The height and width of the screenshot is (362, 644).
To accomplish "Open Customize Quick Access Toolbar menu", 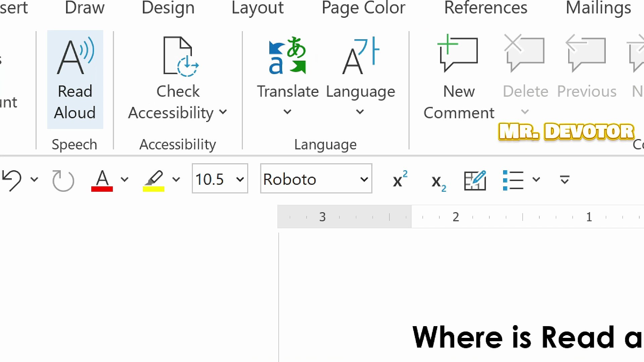I will [x=565, y=180].
